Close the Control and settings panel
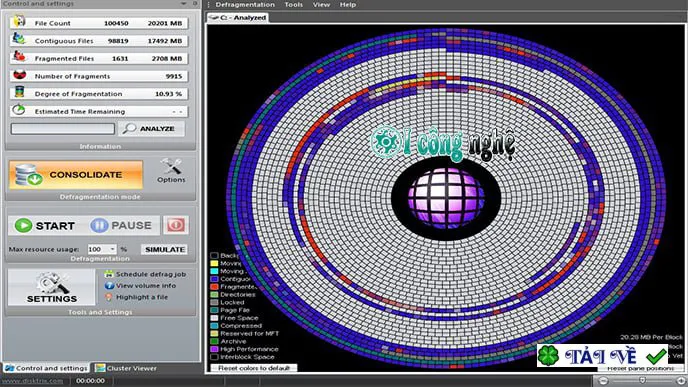 [195, 4]
